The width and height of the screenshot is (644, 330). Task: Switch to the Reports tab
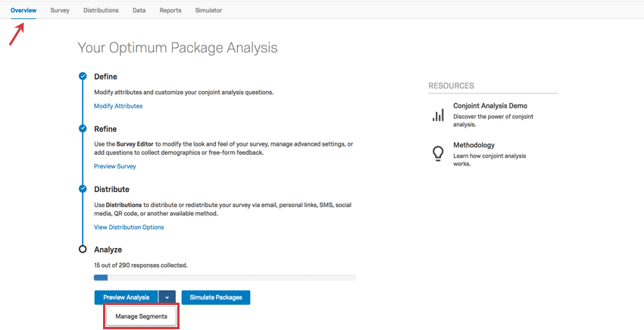click(x=170, y=11)
